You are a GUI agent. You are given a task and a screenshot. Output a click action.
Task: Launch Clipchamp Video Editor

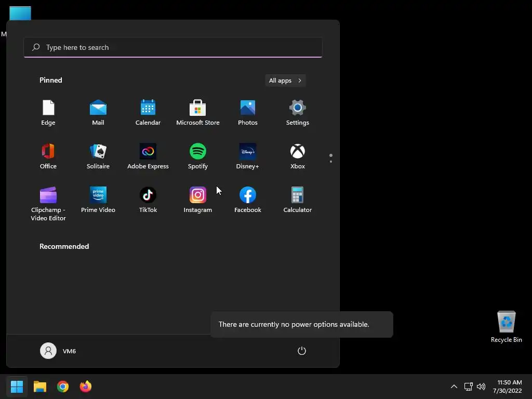(x=48, y=204)
